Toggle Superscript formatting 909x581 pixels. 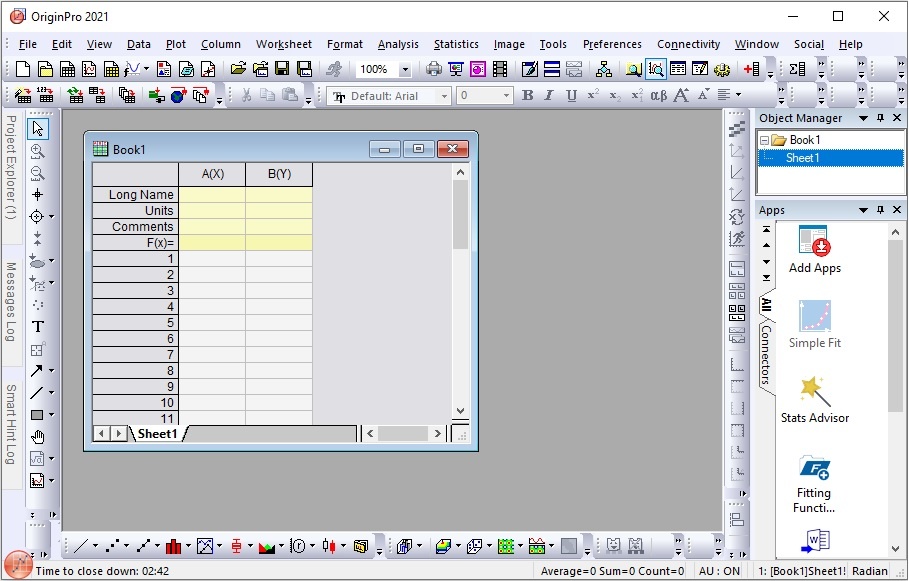click(x=593, y=95)
